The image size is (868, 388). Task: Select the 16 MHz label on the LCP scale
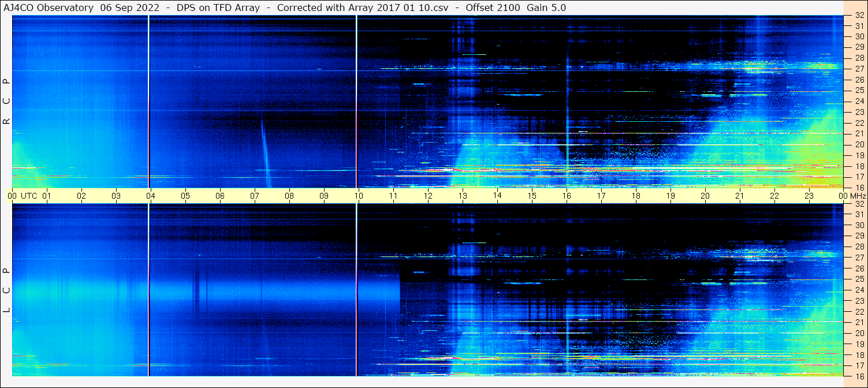click(859, 376)
